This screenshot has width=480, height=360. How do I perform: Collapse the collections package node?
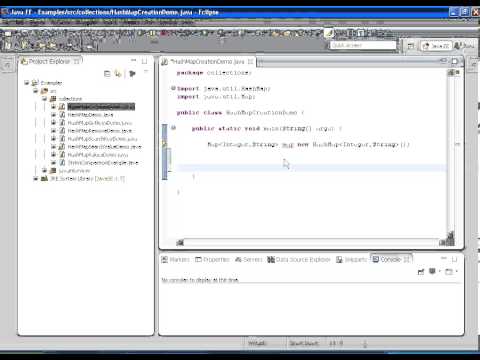(x=45, y=99)
